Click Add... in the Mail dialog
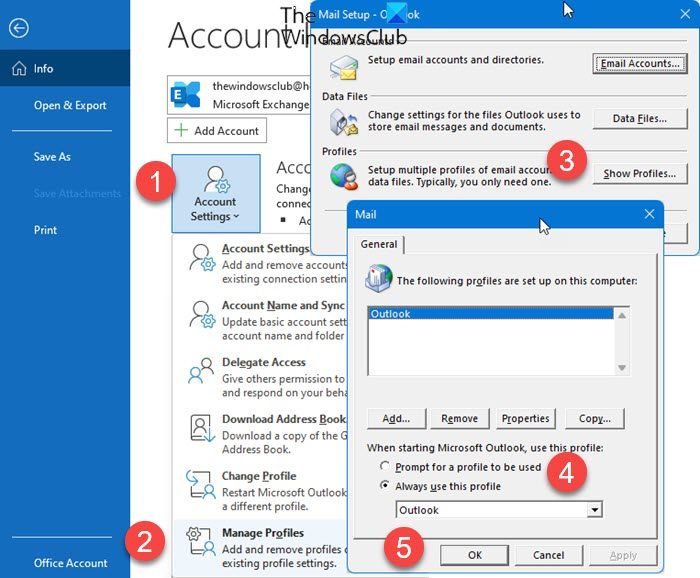Screen dimensions: 700x578 396,418
